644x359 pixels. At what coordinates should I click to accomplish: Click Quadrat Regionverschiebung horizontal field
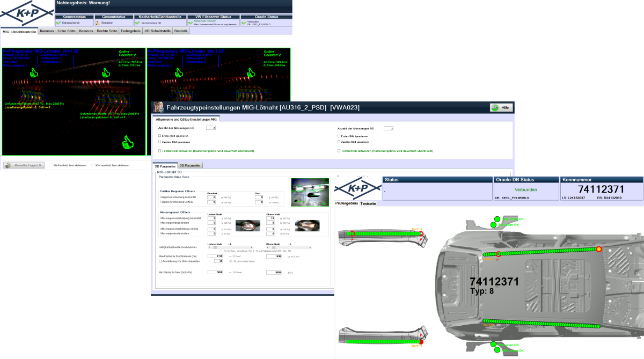click(x=211, y=197)
